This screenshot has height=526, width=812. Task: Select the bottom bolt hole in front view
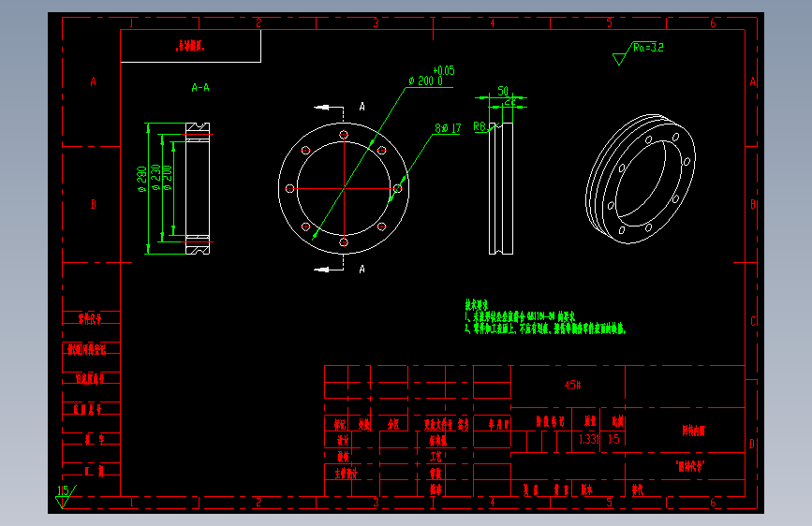click(344, 242)
